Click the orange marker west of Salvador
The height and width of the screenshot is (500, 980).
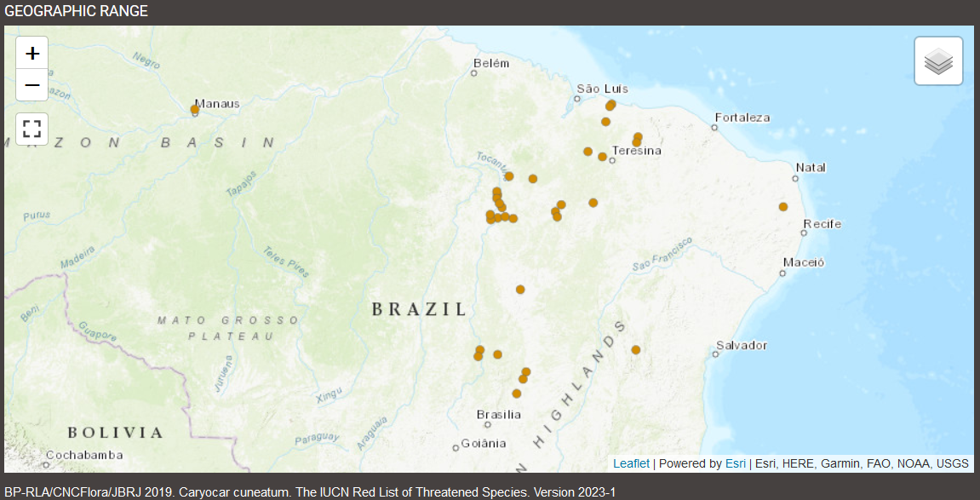pos(635,350)
